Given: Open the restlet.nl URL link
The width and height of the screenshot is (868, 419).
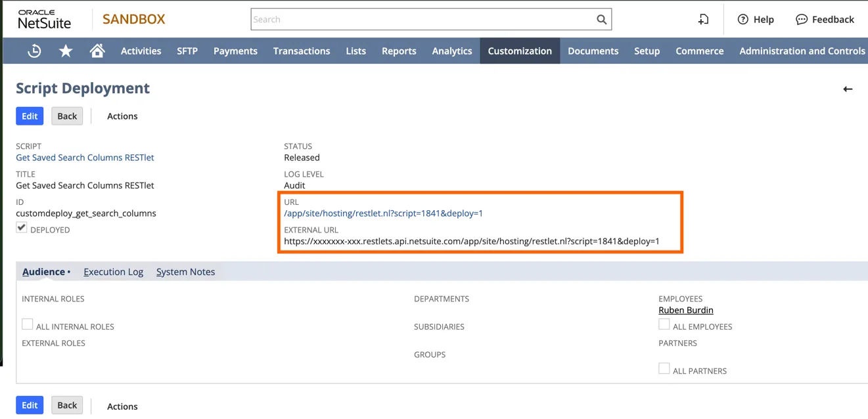Looking at the screenshot, I should [383, 213].
